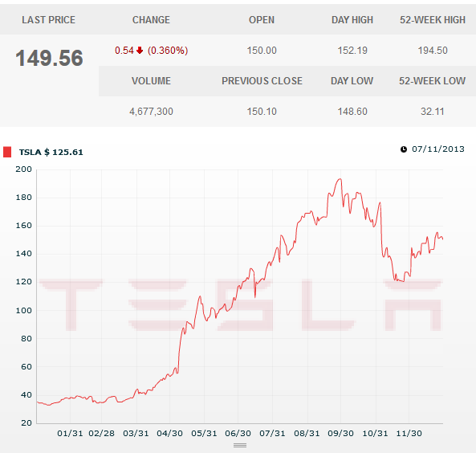Image resolution: width=476 pixels, height=453 pixels.
Task: Click the 52-WEEK LOW value 32.11
Action: [x=433, y=112]
